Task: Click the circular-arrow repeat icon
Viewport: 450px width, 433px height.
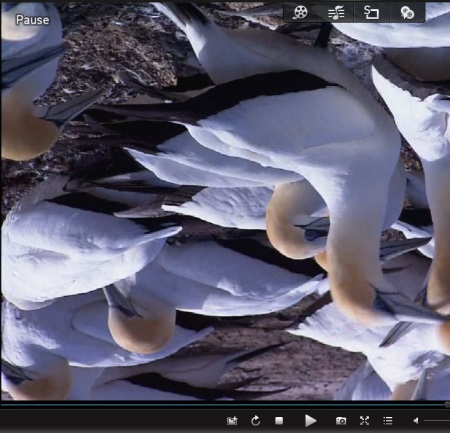Action: point(256,421)
